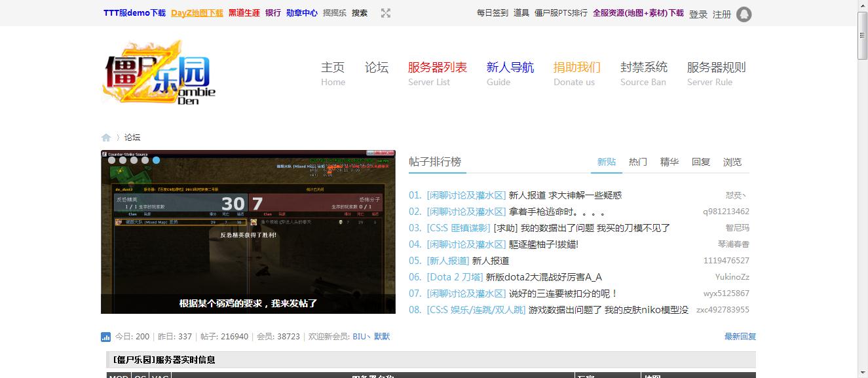
Task: Open post 新版dota2大混战好厉害A_A
Action: (544, 277)
